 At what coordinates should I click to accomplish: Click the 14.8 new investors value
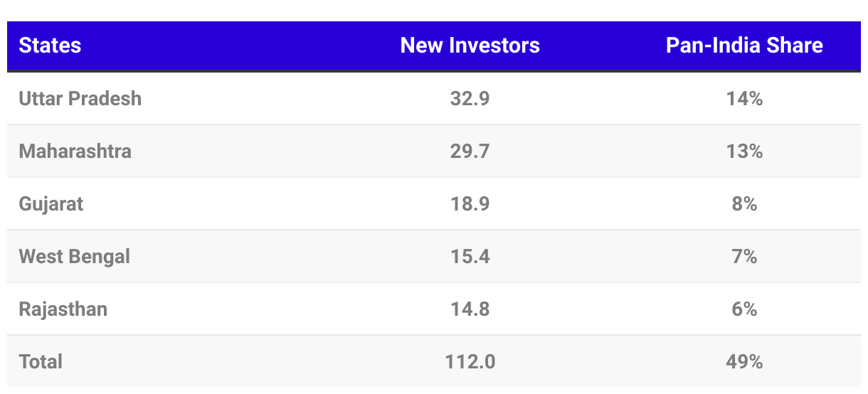[470, 309]
